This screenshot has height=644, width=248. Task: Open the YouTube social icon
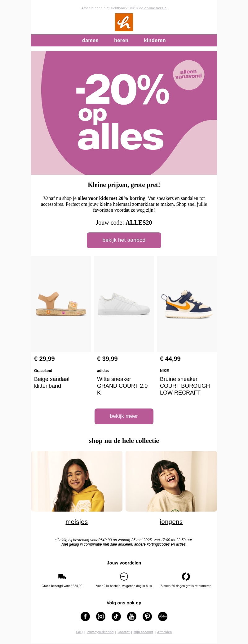tap(132, 616)
